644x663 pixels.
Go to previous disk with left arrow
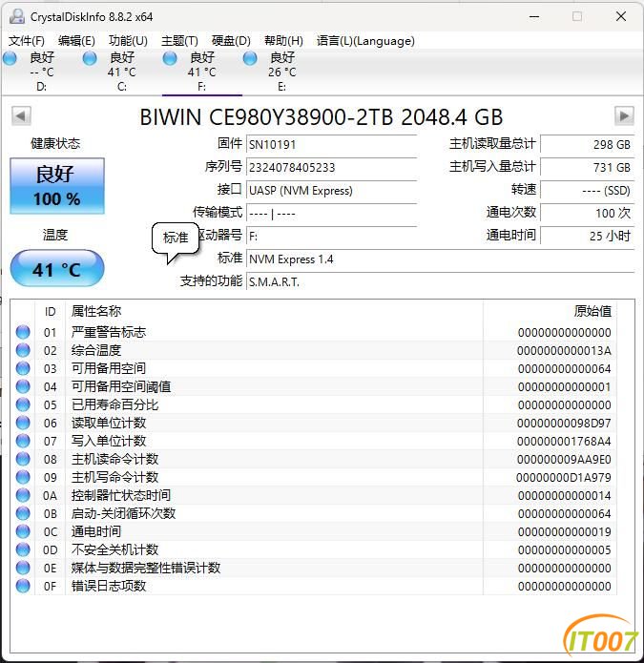click(x=21, y=115)
